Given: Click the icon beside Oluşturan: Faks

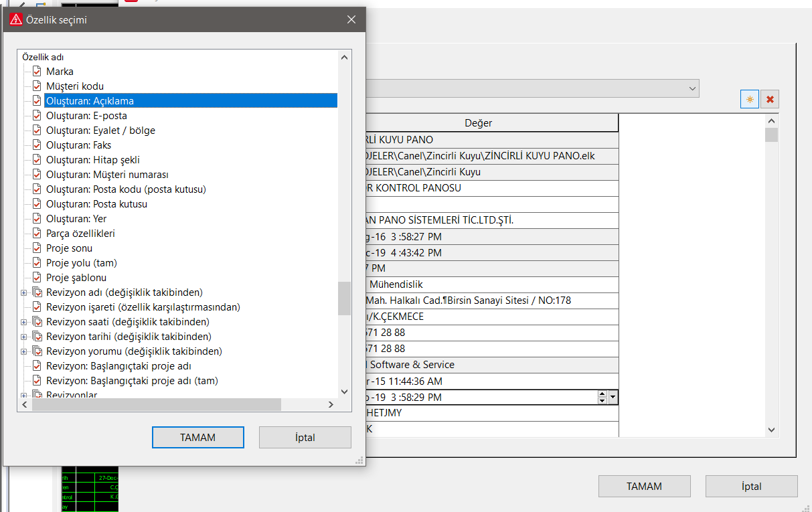Looking at the screenshot, I should pyautogui.click(x=37, y=145).
